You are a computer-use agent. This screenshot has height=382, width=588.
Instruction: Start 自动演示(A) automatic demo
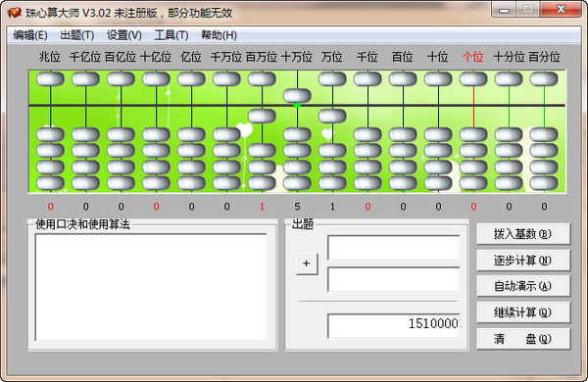point(523,286)
